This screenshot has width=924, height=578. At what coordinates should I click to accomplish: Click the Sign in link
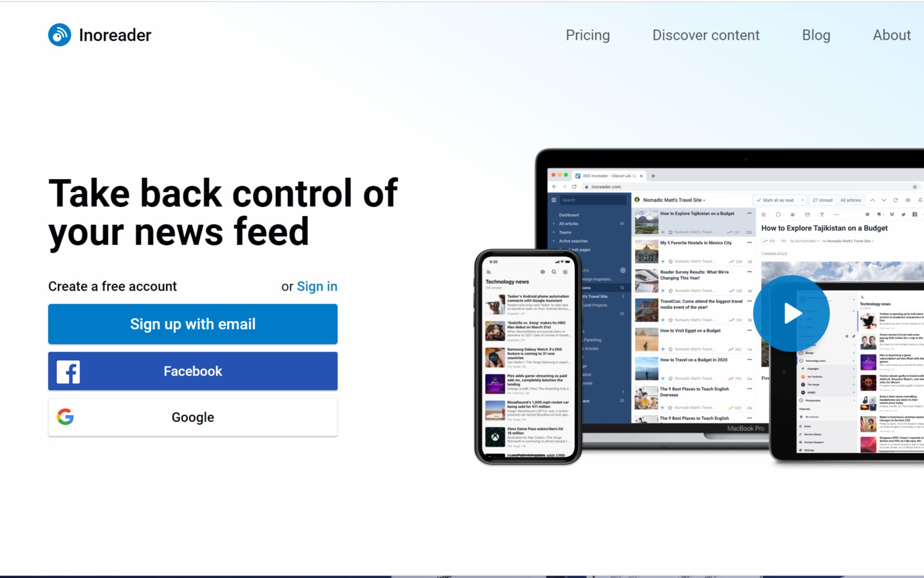tap(317, 286)
